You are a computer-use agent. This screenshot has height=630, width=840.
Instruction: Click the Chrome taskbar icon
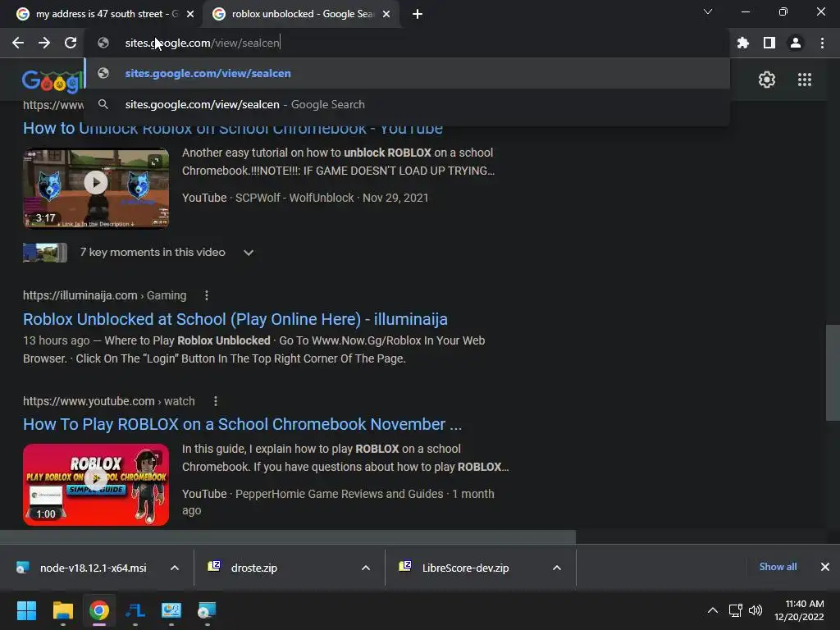click(x=99, y=610)
